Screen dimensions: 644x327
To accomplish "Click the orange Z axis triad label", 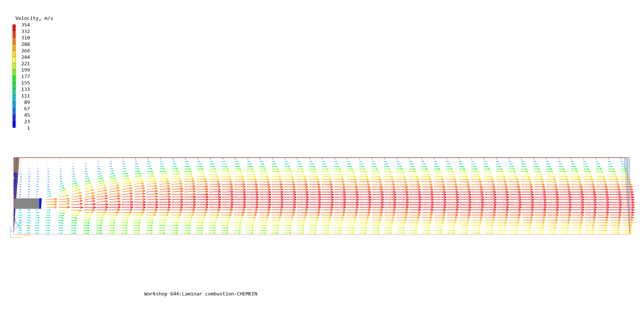I will pos(27,231).
